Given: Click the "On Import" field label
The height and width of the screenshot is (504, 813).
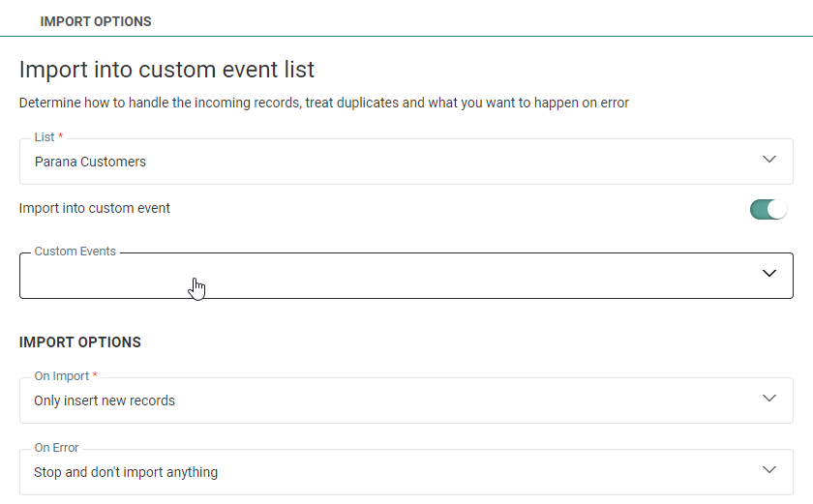Looking at the screenshot, I should pyautogui.click(x=61, y=376).
